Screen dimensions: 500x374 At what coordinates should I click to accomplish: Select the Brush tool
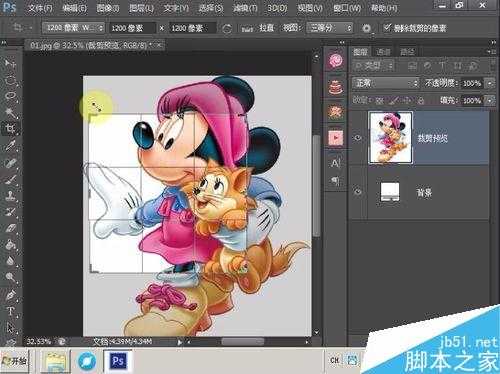click(11, 179)
